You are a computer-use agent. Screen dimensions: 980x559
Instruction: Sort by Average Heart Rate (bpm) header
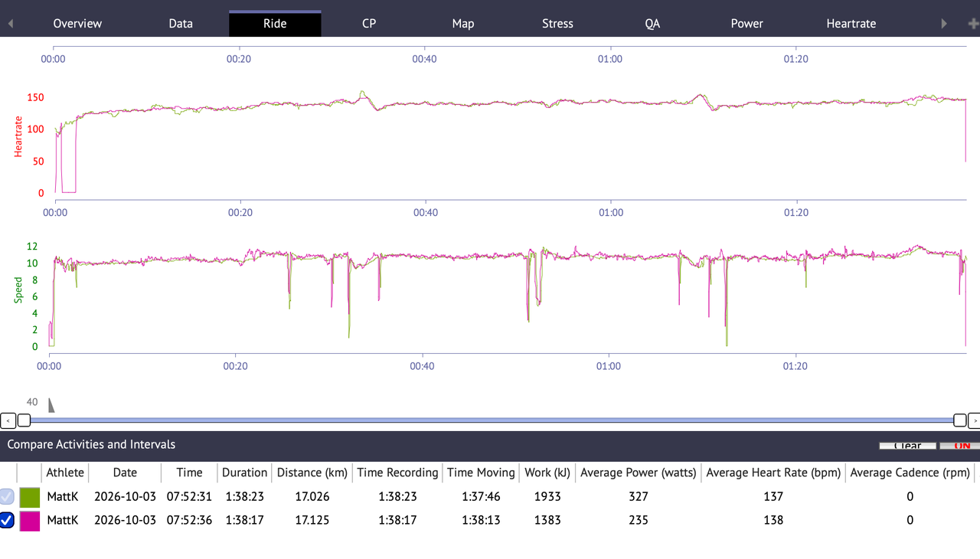point(773,472)
